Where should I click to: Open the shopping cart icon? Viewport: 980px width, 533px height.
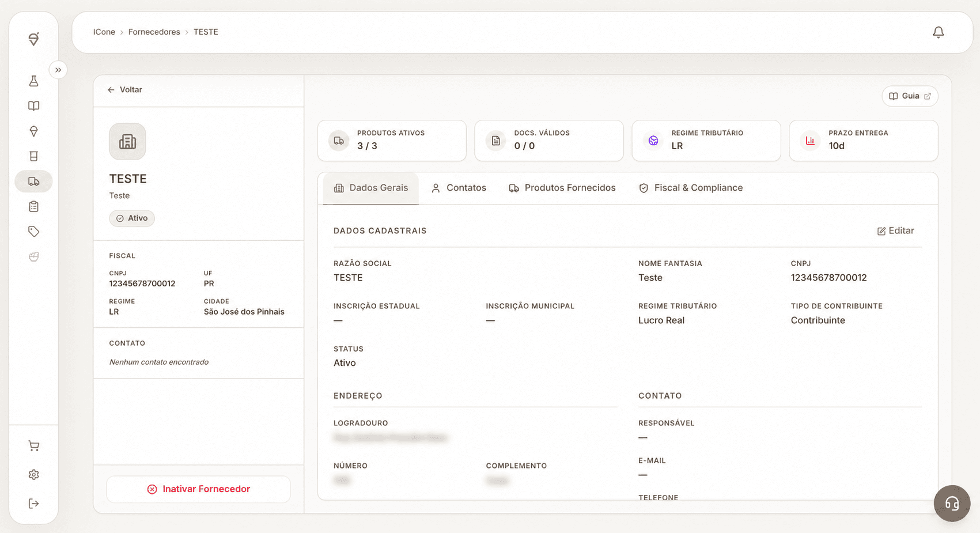34,446
